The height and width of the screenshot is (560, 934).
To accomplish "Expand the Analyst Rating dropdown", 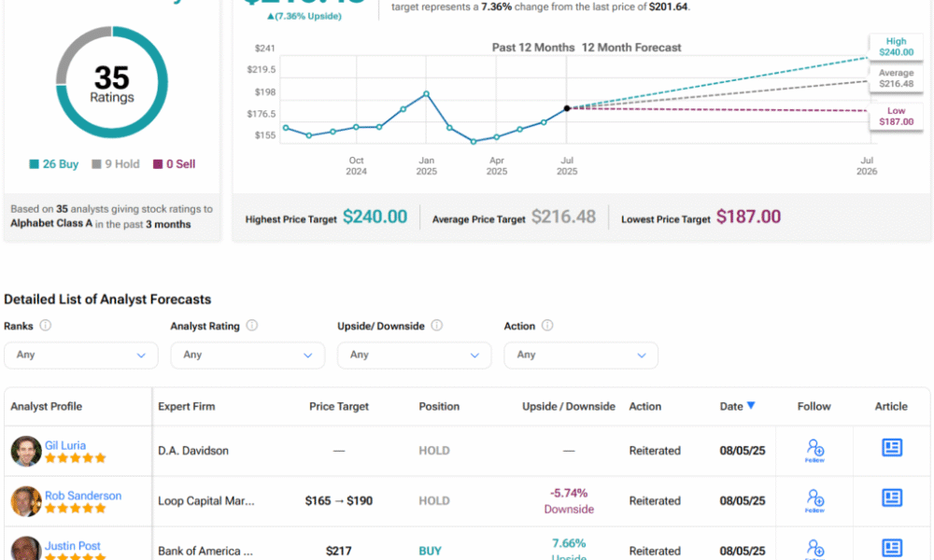I will (x=248, y=355).
